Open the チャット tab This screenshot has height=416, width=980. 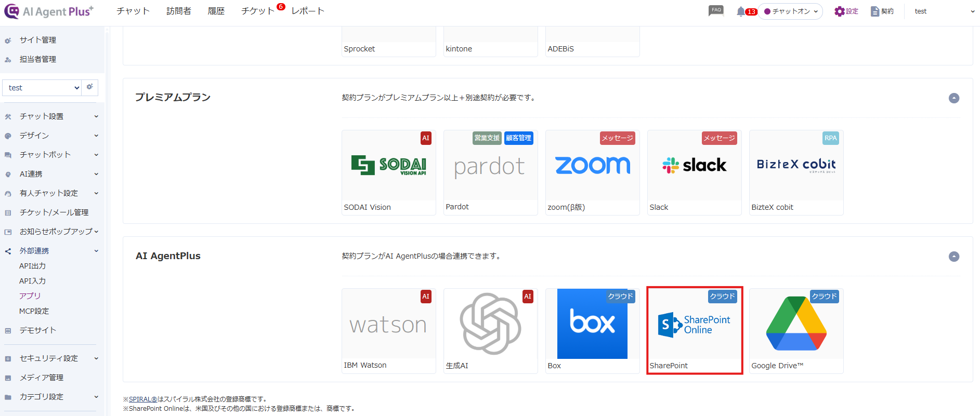[x=133, y=11]
